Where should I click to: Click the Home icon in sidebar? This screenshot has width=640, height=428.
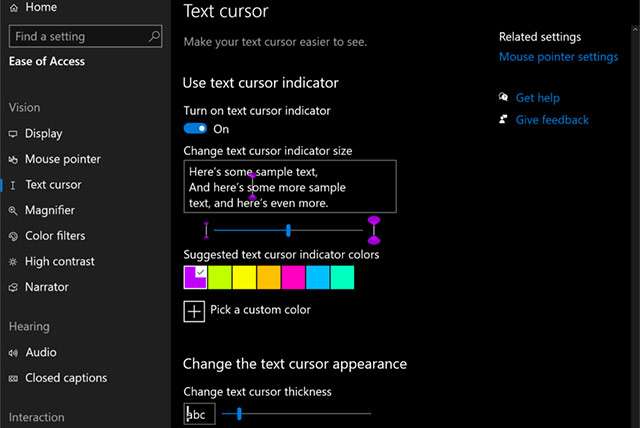click(13, 8)
